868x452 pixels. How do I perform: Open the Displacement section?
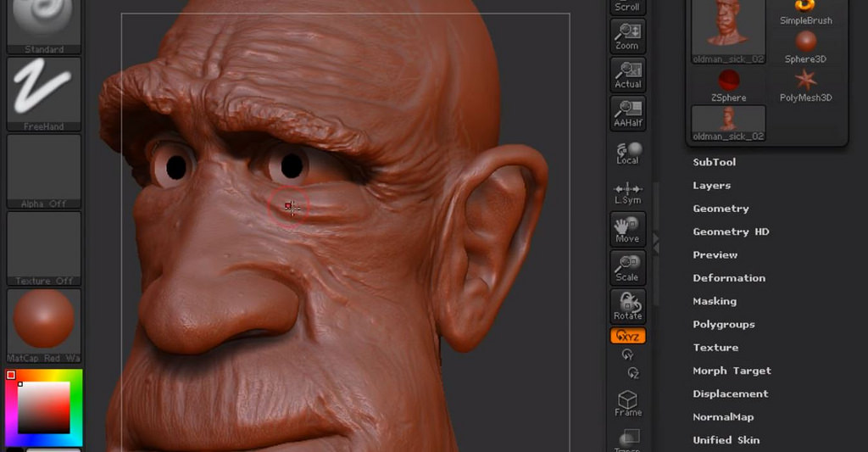coord(730,393)
